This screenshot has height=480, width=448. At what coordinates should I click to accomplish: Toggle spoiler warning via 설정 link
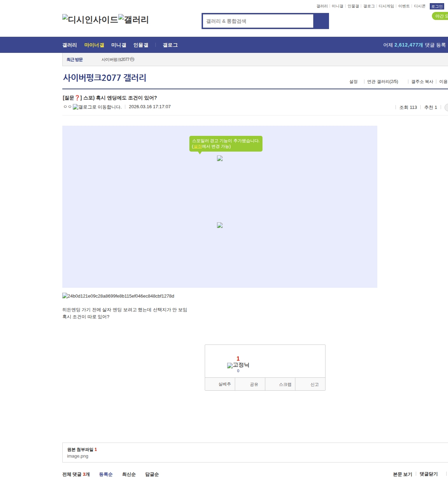click(197, 147)
